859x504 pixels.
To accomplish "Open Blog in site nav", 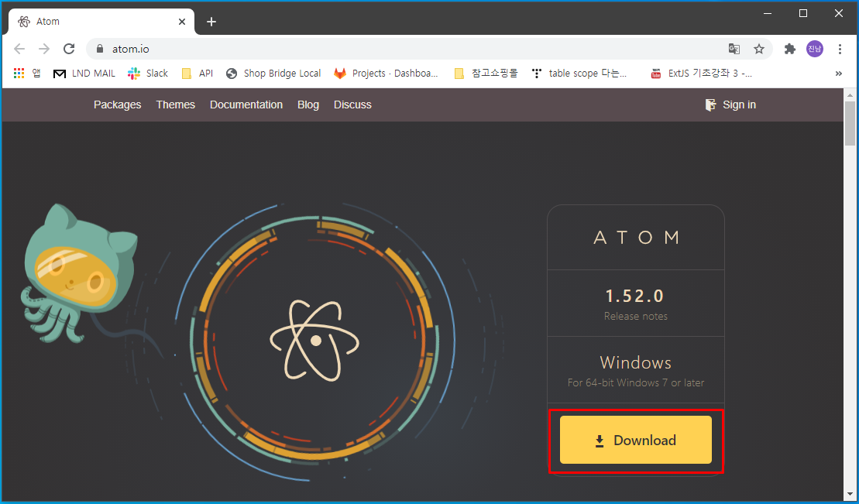I will click(308, 105).
